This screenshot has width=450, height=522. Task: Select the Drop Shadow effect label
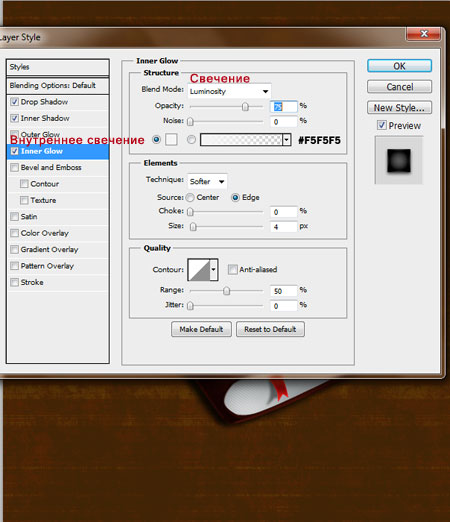(x=44, y=102)
